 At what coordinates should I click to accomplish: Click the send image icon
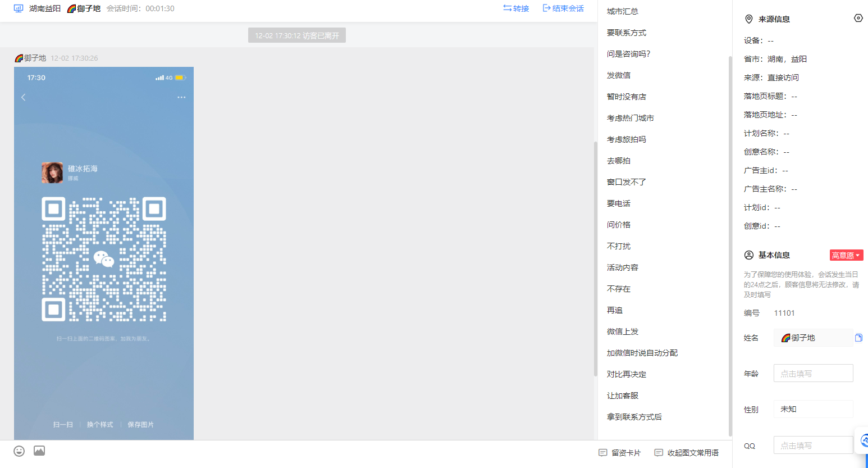(39, 451)
